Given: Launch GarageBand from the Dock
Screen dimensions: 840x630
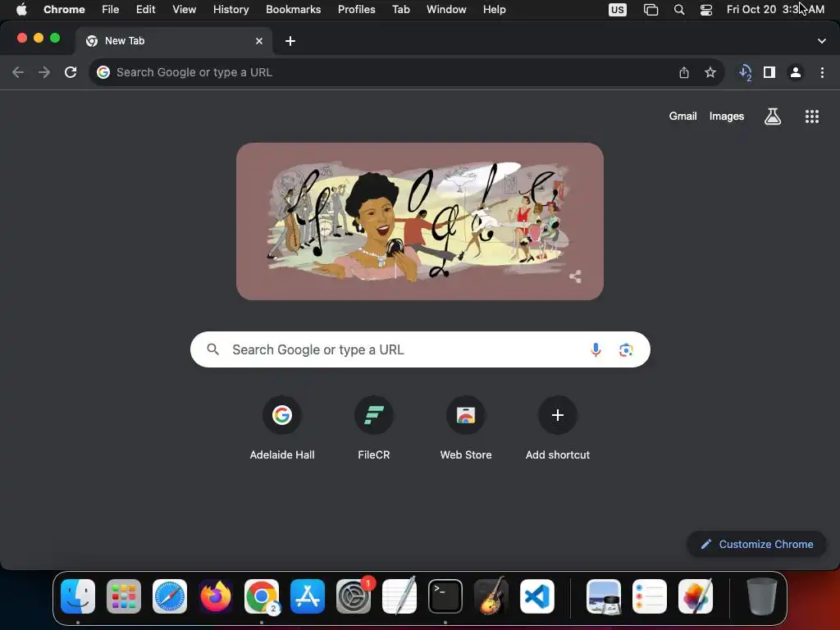Looking at the screenshot, I should [491, 596].
